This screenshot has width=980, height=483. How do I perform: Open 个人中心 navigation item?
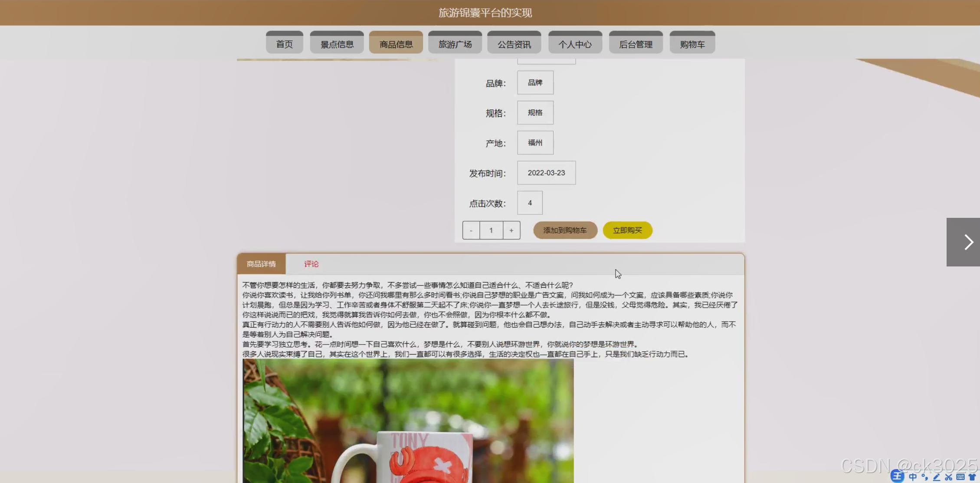[x=575, y=44]
